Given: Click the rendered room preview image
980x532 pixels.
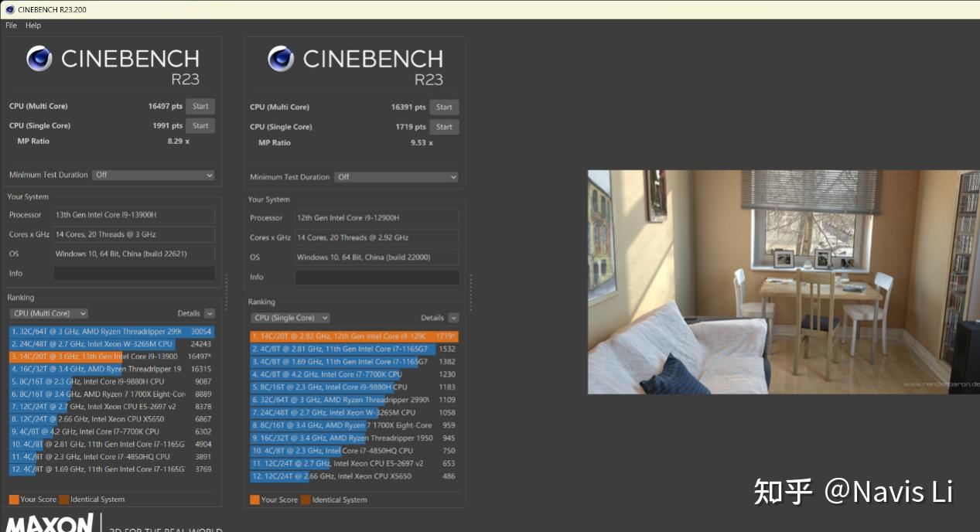Looking at the screenshot, I should tap(783, 281).
